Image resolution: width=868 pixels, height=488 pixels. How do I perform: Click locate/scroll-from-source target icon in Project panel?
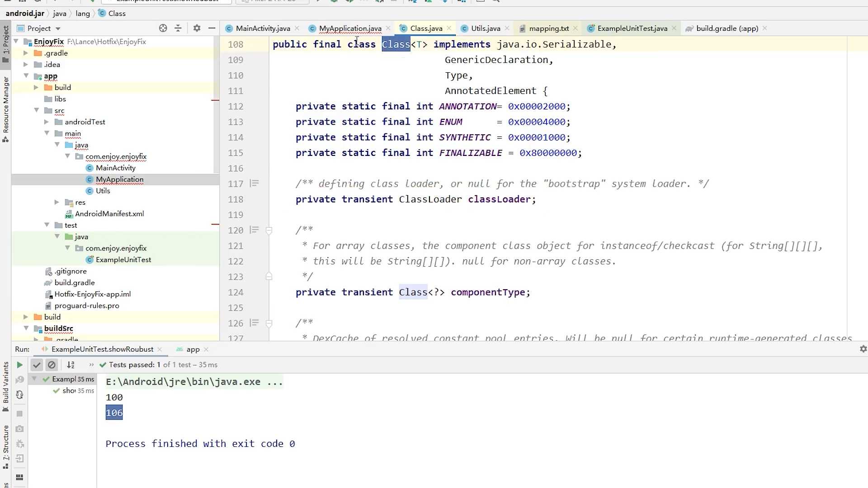163,28
